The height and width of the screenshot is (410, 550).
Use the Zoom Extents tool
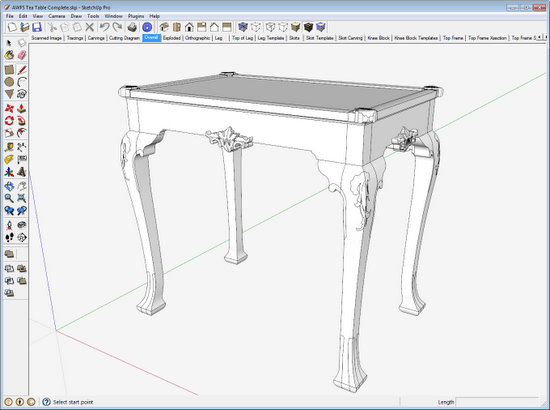tap(22, 198)
